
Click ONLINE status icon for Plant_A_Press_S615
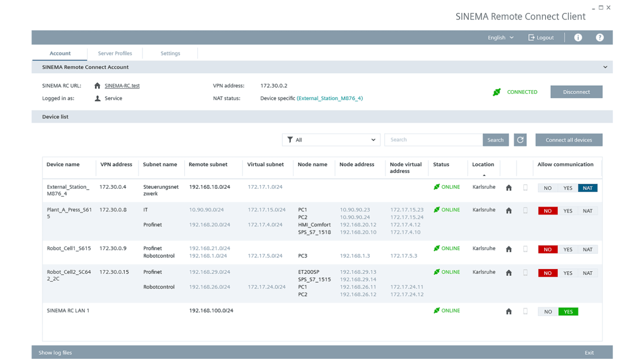coord(437,210)
